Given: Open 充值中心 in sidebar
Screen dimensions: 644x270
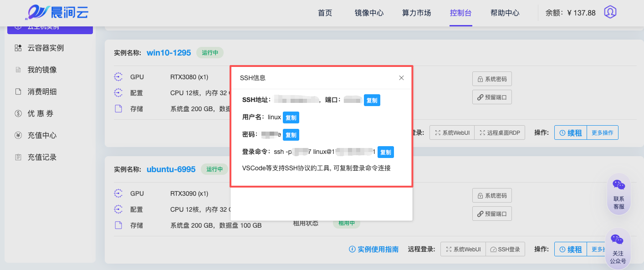Looking at the screenshot, I should pyautogui.click(x=42, y=135).
